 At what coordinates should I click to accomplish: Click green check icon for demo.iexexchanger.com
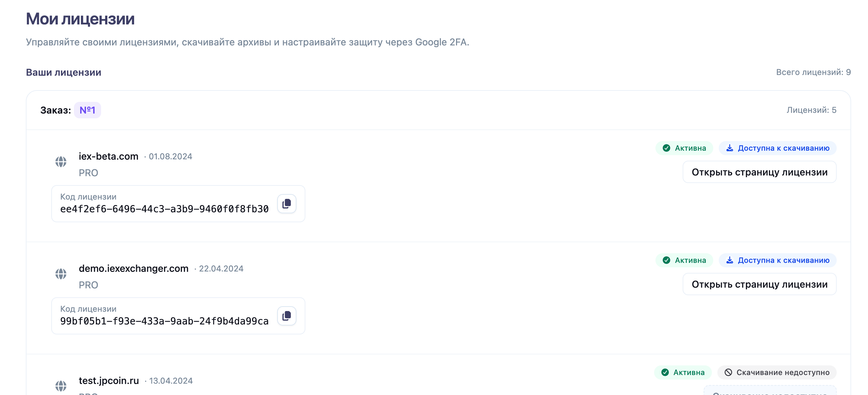pyautogui.click(x=666, y=260)
